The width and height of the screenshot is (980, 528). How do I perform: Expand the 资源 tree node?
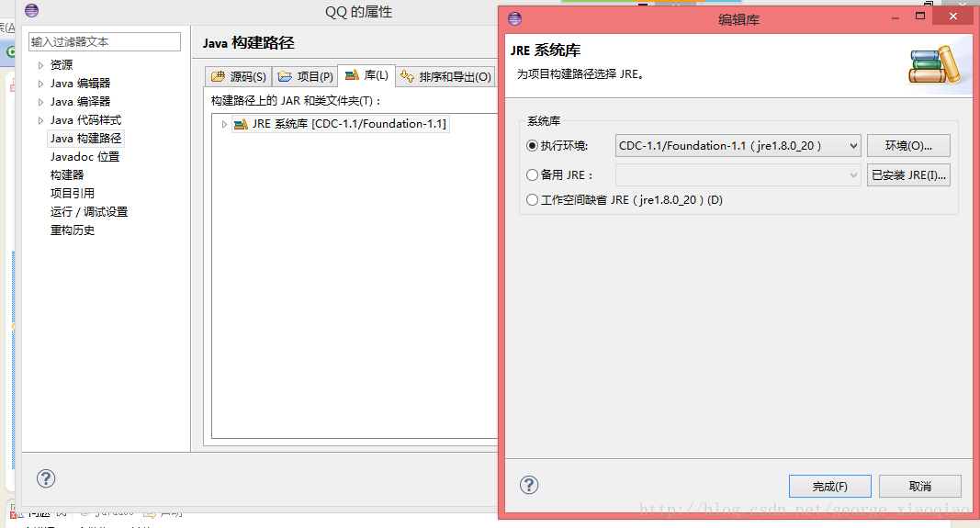[x=40, y=65]
